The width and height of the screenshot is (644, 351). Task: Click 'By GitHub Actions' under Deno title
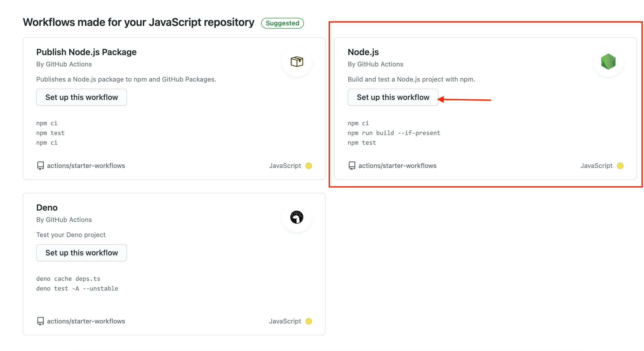click(64, 220)
